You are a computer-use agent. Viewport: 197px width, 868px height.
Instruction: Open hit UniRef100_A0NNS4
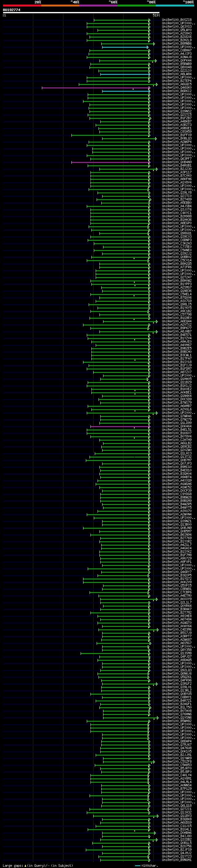177,785
